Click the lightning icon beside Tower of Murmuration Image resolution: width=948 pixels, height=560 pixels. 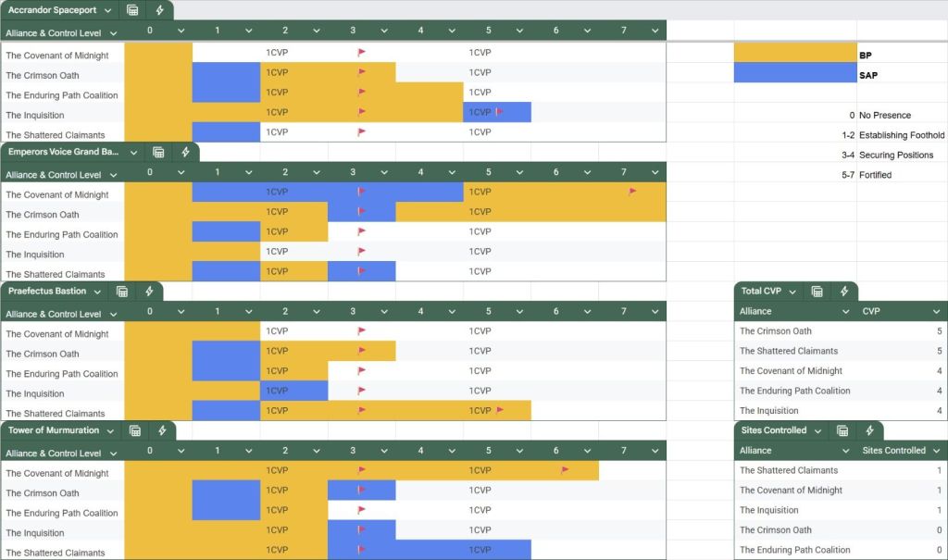point(162,430)
